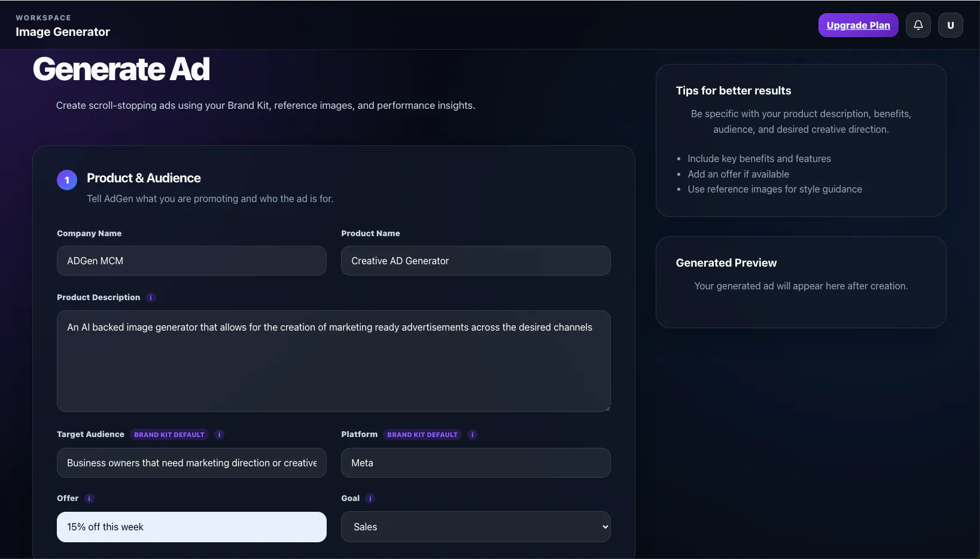Grab the Product Description textarea corner handle
The image size is (980, 559).
(607, 408)
